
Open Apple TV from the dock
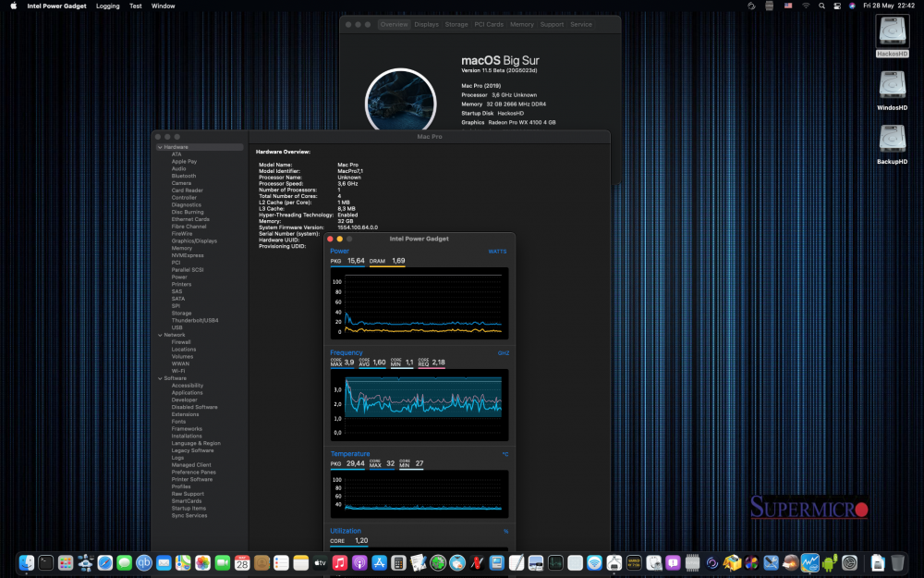(x=320, y=562)
